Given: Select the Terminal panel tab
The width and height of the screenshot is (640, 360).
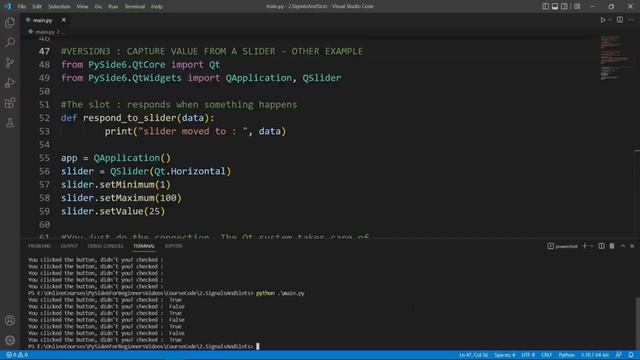Looking at the screenshot, I should pos(144,246).
